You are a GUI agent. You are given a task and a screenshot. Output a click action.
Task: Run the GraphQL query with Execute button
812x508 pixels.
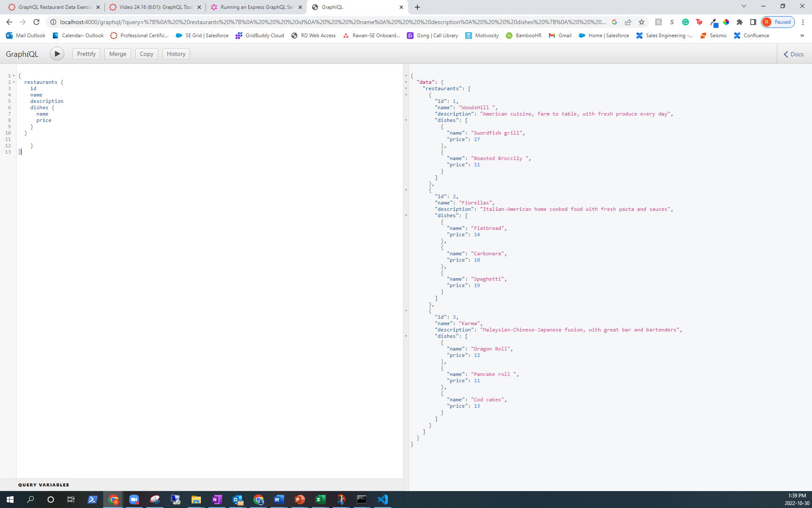pyautogui.click(x=57, y=54)
